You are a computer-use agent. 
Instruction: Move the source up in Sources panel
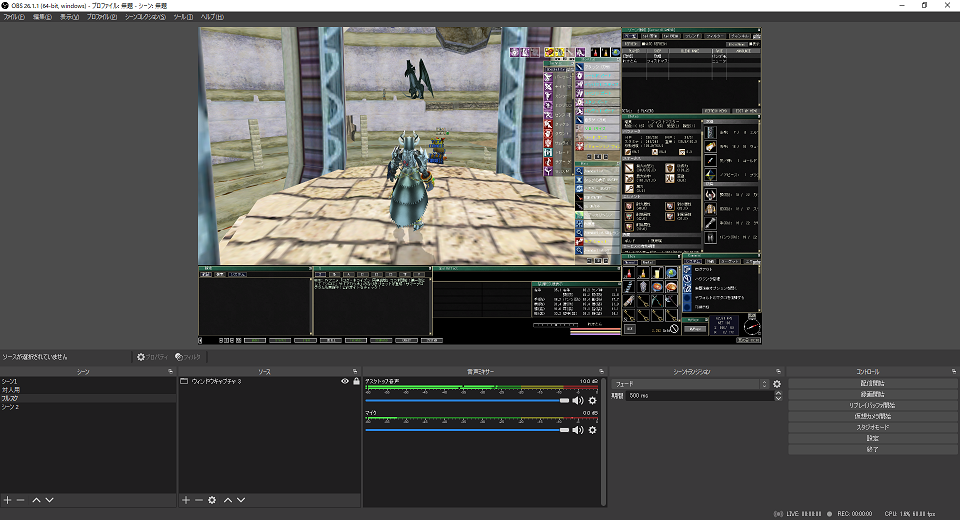228,500
